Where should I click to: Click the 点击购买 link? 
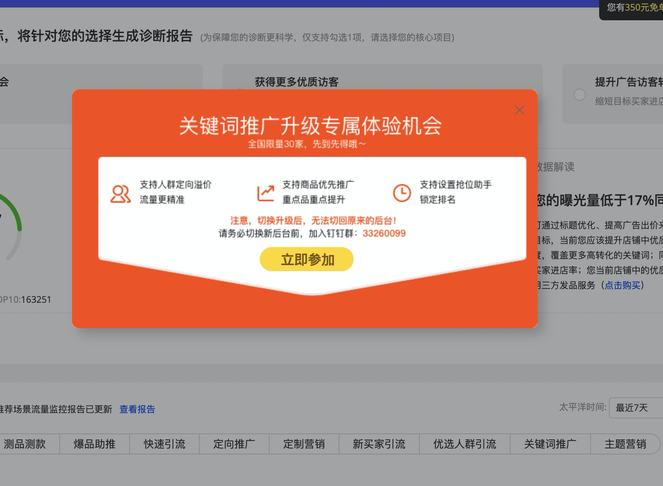pos(622,285)
